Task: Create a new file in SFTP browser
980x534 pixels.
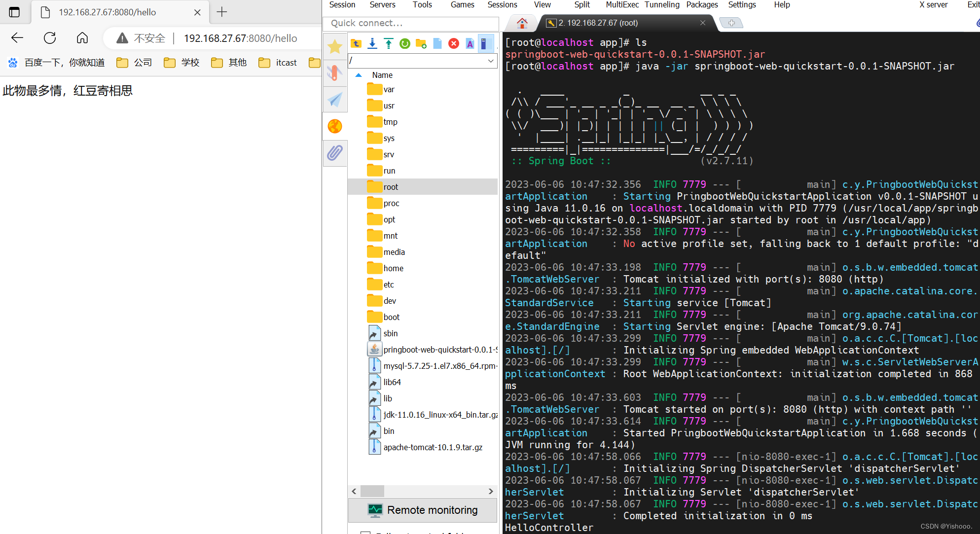Action: tap(437, 44)
